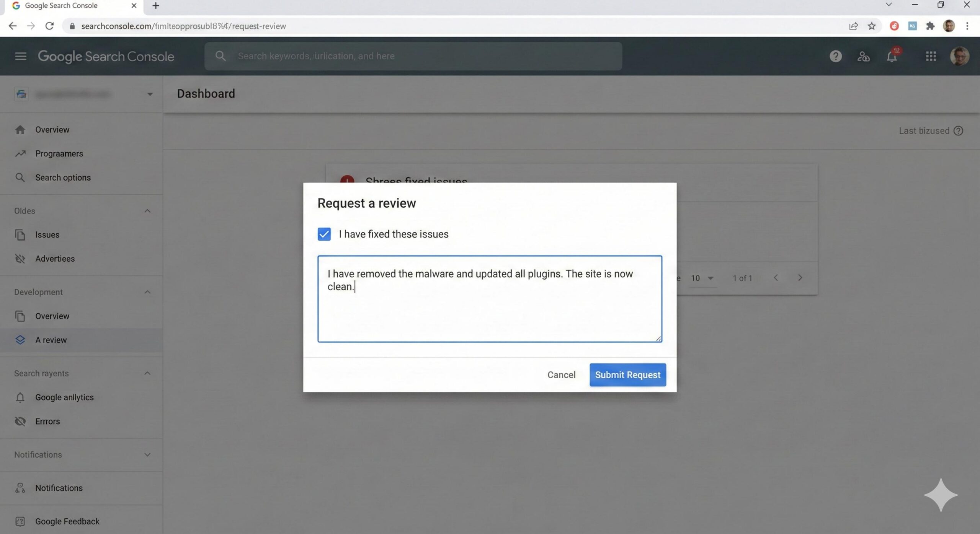The width and height of the screenshot is (980, 534).
Task: Click the help question mark icon
Action: (835, 56)
